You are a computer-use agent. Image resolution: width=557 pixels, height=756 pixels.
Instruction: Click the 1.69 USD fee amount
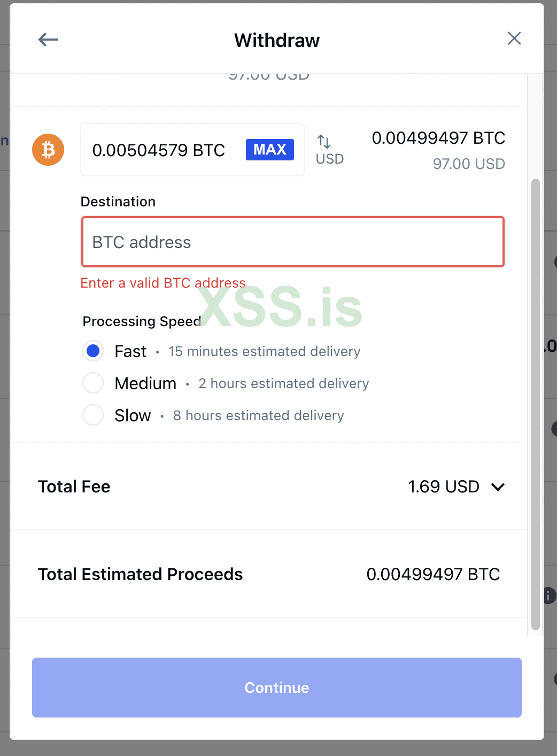[443, 487]
